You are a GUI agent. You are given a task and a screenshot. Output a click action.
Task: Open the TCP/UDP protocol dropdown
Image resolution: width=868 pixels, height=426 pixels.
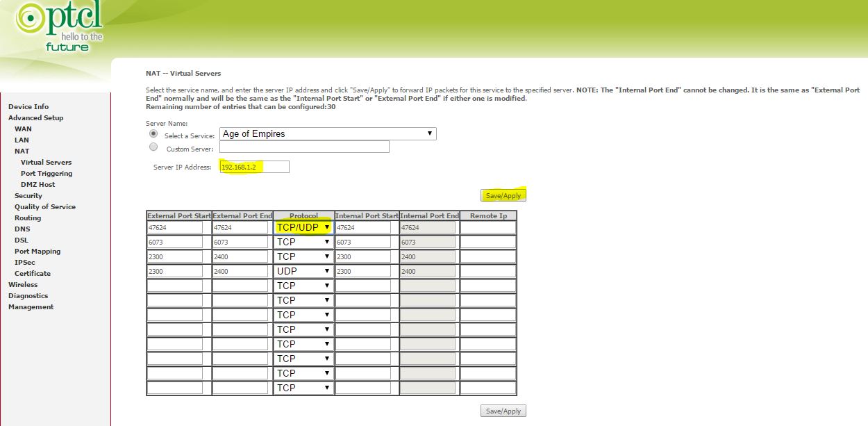point(303,227)
